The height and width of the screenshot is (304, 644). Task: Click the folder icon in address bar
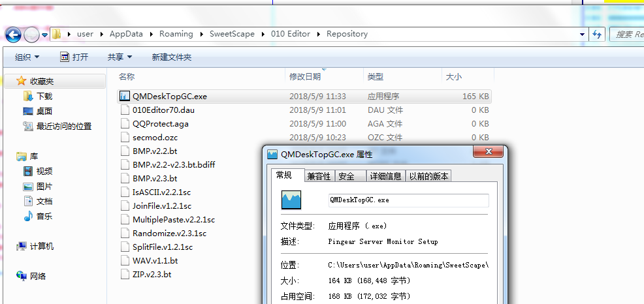coord(57,34)
